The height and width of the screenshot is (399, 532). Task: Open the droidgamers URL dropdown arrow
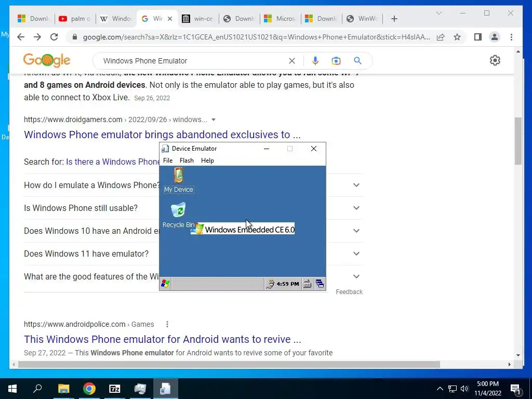[214, 120]
